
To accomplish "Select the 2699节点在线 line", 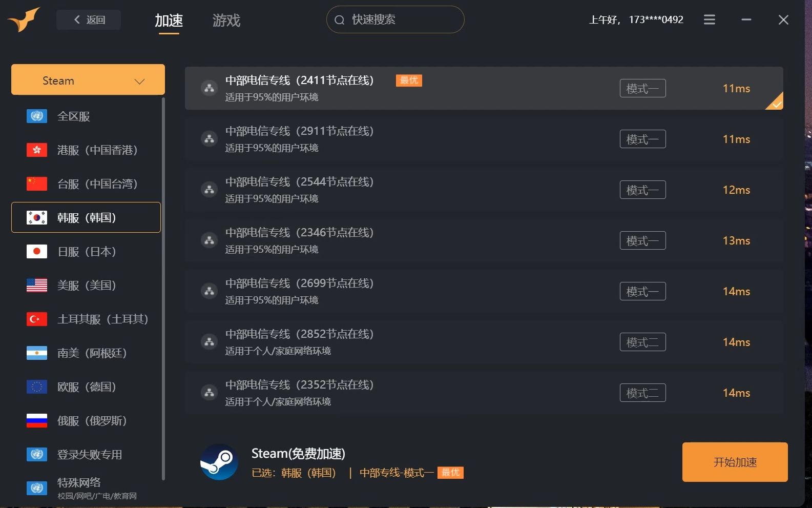I will click(484, 291).
